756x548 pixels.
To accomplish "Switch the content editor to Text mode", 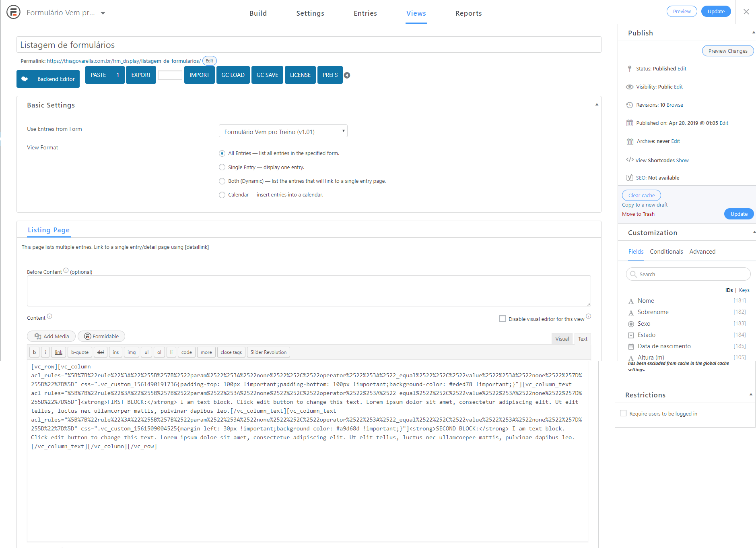I will (x=583, y=339).
